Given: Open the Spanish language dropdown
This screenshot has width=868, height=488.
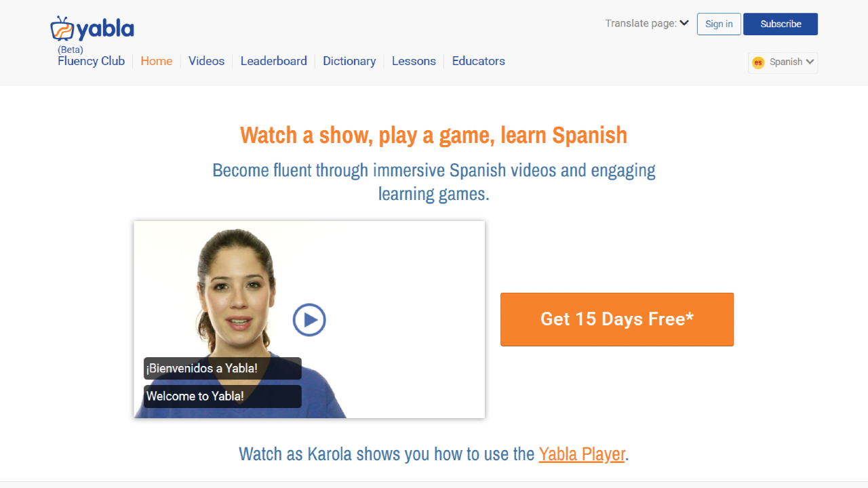Looking at the screenshot, I should (783, 62).
